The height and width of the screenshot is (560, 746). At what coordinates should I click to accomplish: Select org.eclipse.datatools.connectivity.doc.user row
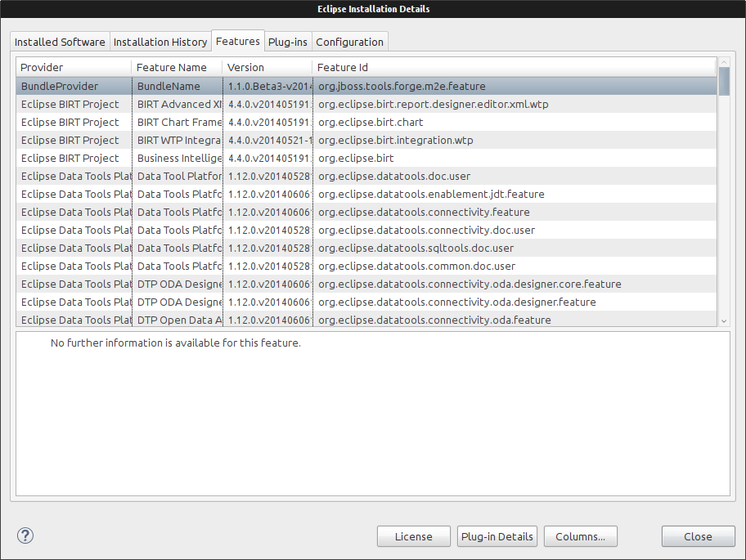click(366, 230)
